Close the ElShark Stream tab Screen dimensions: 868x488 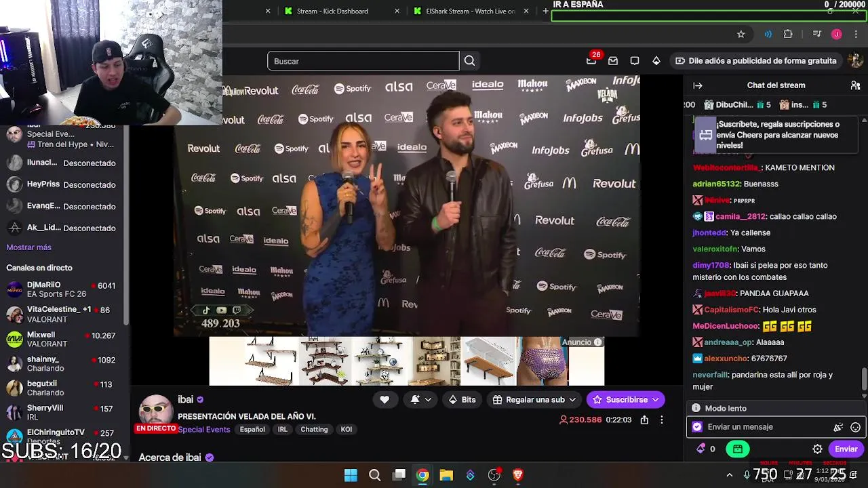[x=526, y=11]
